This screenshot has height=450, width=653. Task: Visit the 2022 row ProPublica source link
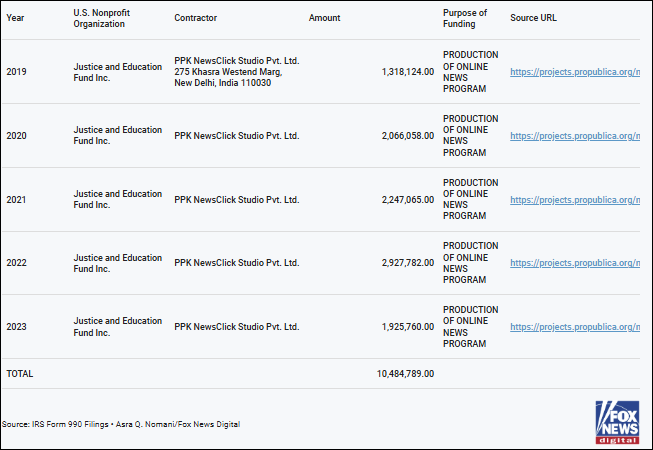click(x=574, y=263)
